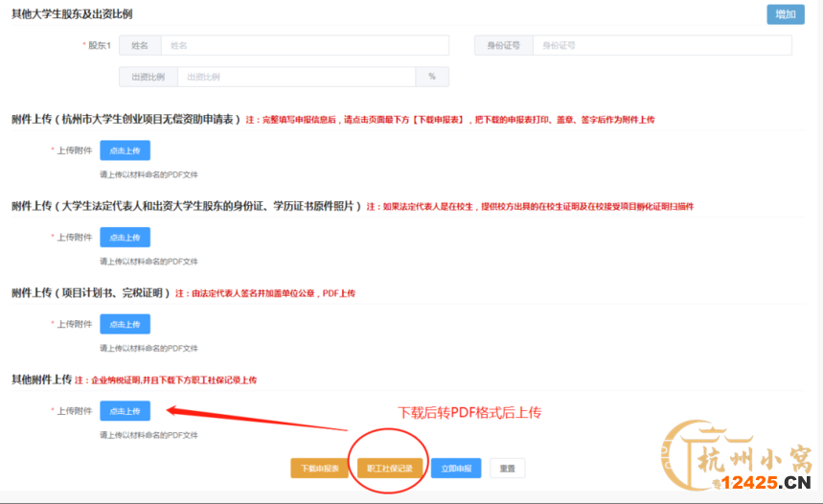
Task: Click the red 下载后转PDF格式后上传 annotation text
Action: [469, 412]
